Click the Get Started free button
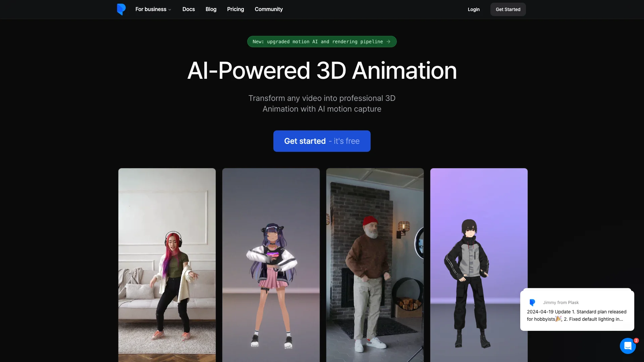644x362 pixels. (322, 141)
